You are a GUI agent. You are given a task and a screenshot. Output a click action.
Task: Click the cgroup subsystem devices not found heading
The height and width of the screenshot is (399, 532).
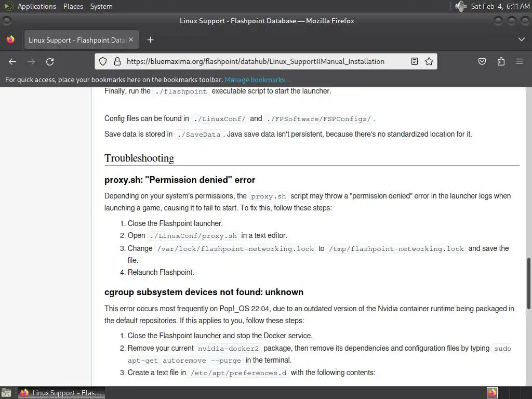coord(204,292)
